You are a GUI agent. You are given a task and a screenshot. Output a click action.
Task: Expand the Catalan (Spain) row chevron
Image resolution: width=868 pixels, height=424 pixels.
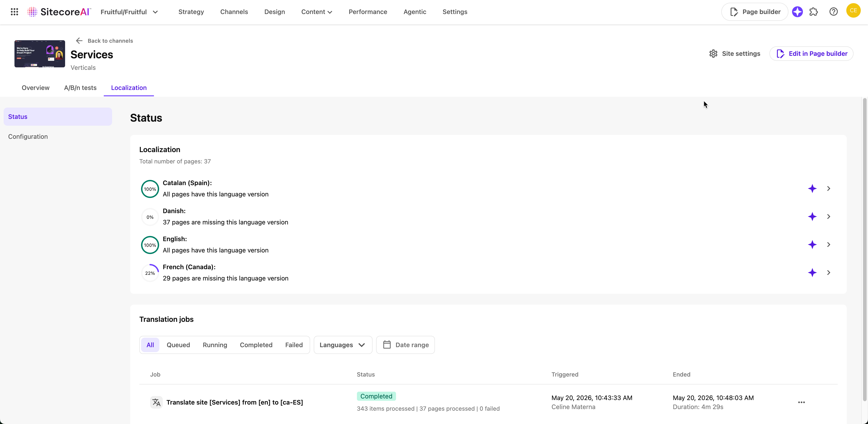829,188
